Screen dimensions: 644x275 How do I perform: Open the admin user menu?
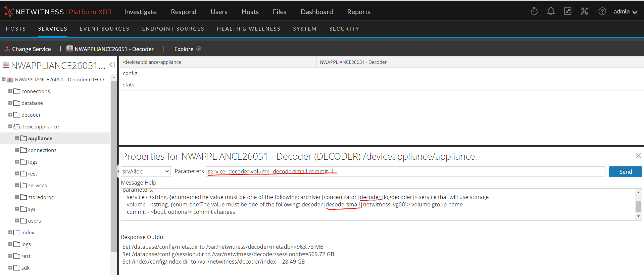point(625,12)
